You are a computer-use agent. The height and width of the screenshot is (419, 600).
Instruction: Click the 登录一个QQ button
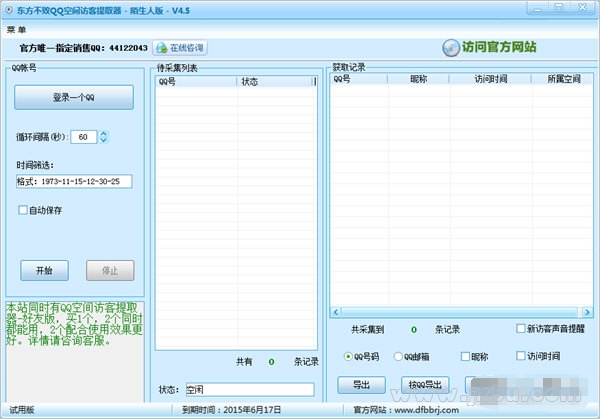pyautogui.click(x=74, y=97)
